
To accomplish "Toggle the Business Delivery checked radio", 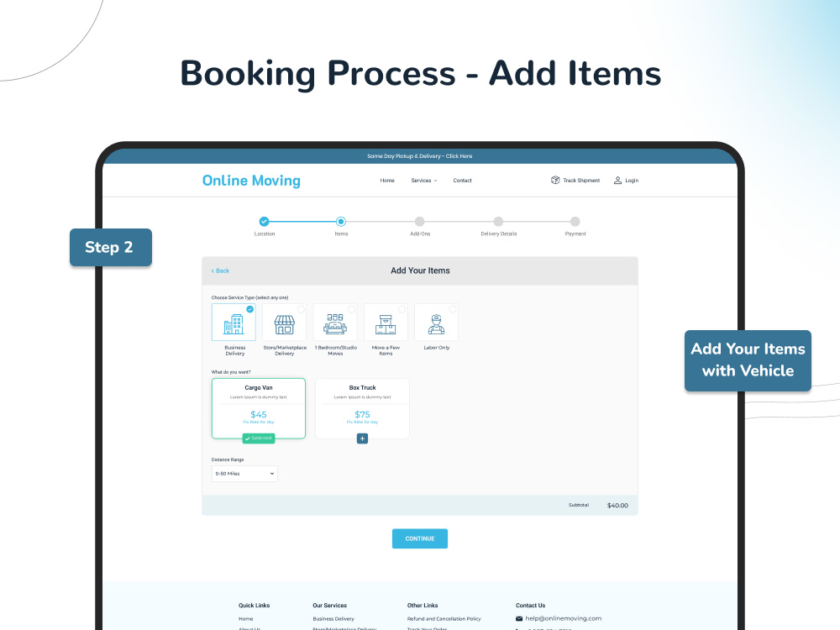I will coord(249,309).
